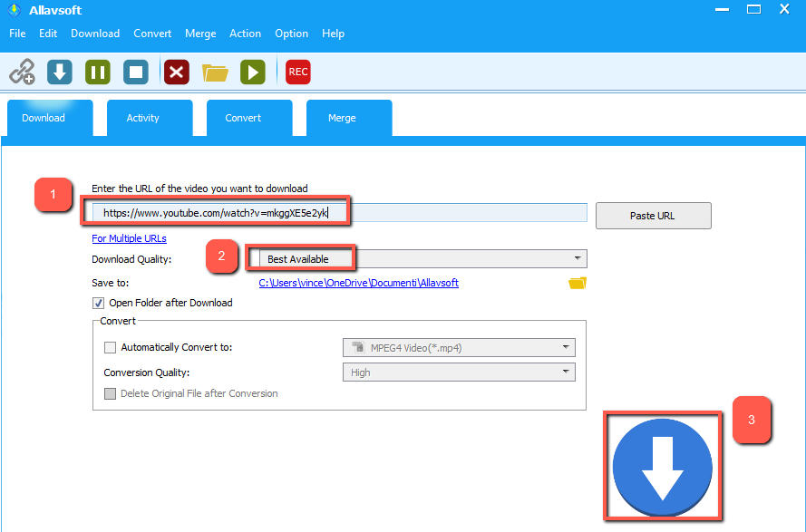
Task: Open the MPEG4 Video format dropdown
Action: tap(459, 347)
